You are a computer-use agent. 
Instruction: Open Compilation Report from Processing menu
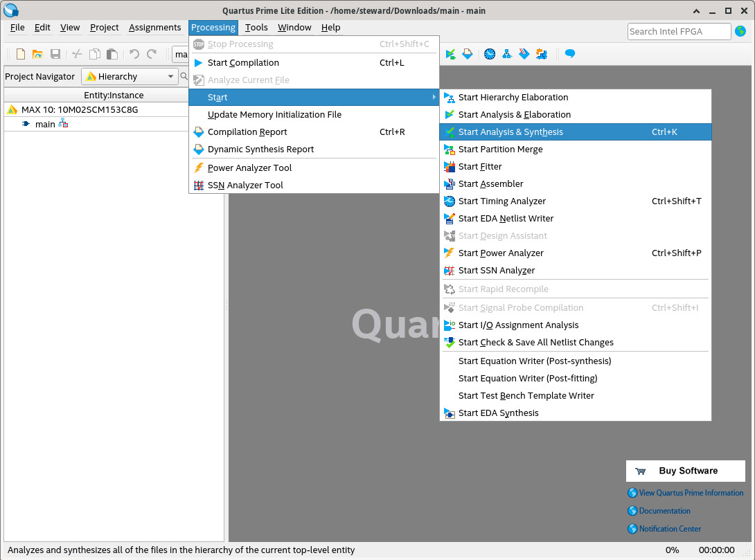(x=314, y=132)
